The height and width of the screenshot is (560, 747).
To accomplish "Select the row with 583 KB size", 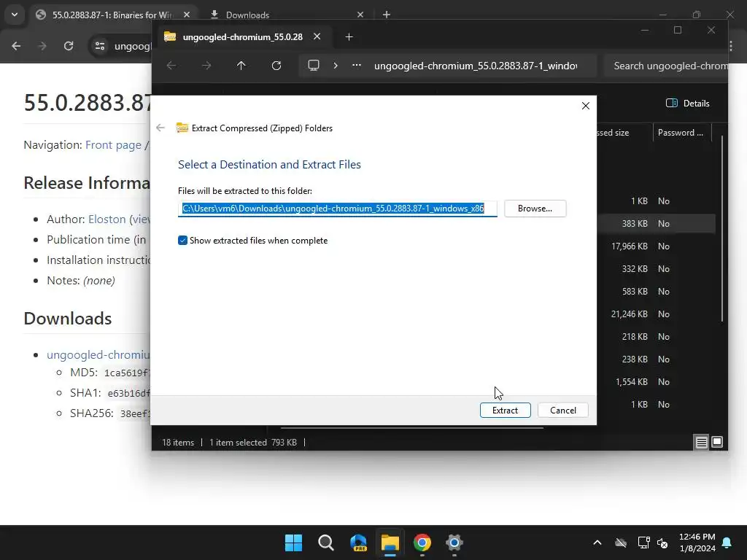I will [656, 292].
